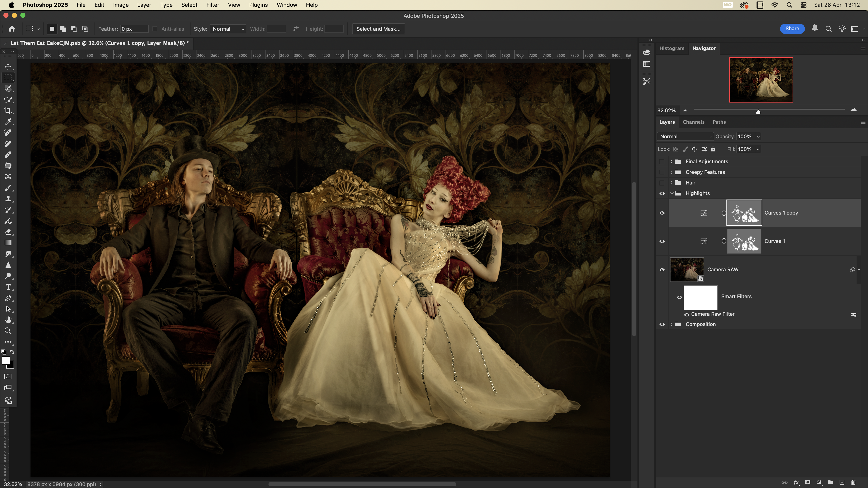868x488 pixels.
Task: Select the Horizontal Type tool
Action: pyautogui.click(x=8, y=287)
